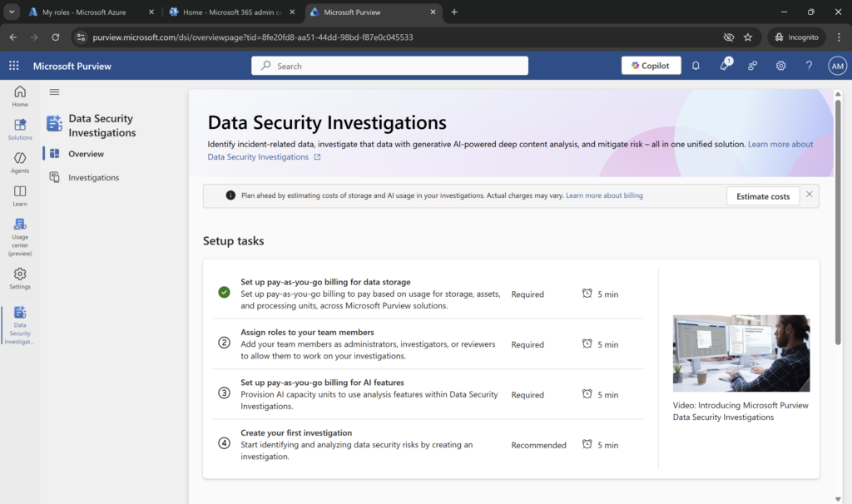Open the Learn section icon
Screen dimensions: 852x504
[x=20, y=195]
